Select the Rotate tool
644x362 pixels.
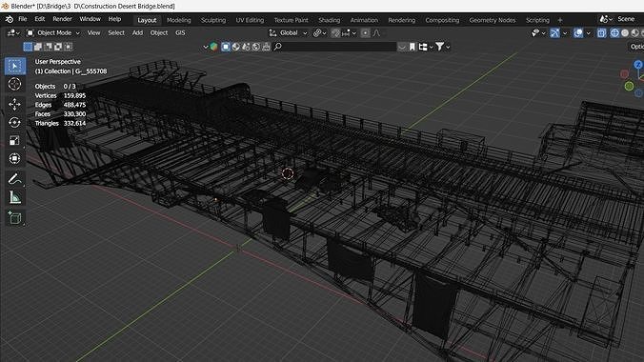coord(15,123)
